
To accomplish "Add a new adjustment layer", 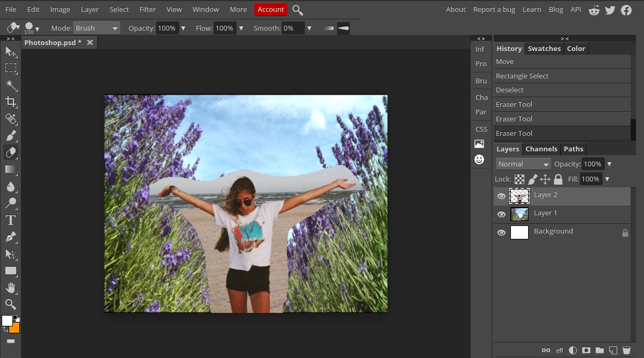I will 573,350.
